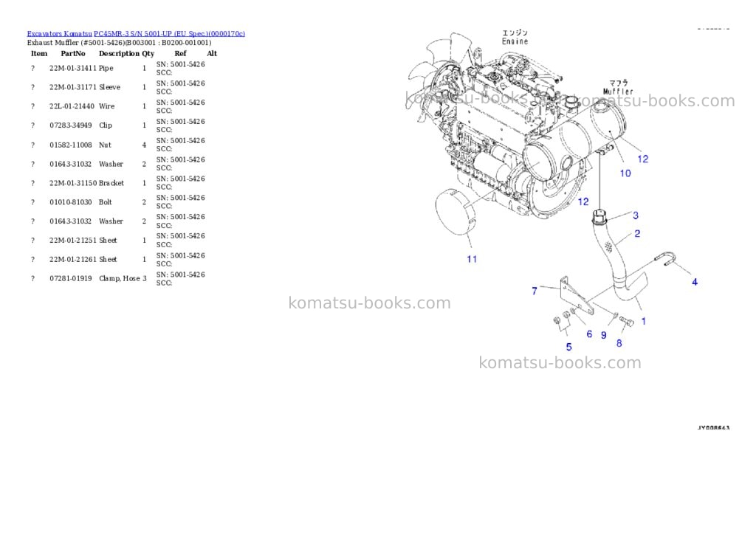Click diagram callout number 2

click(637, 234)
